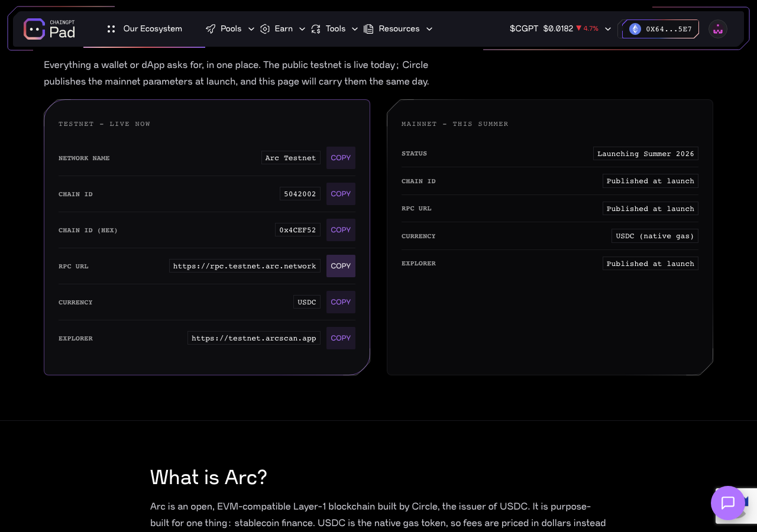Select the testnet USDC currency value
Screen dimensions: 757x532
307,302
